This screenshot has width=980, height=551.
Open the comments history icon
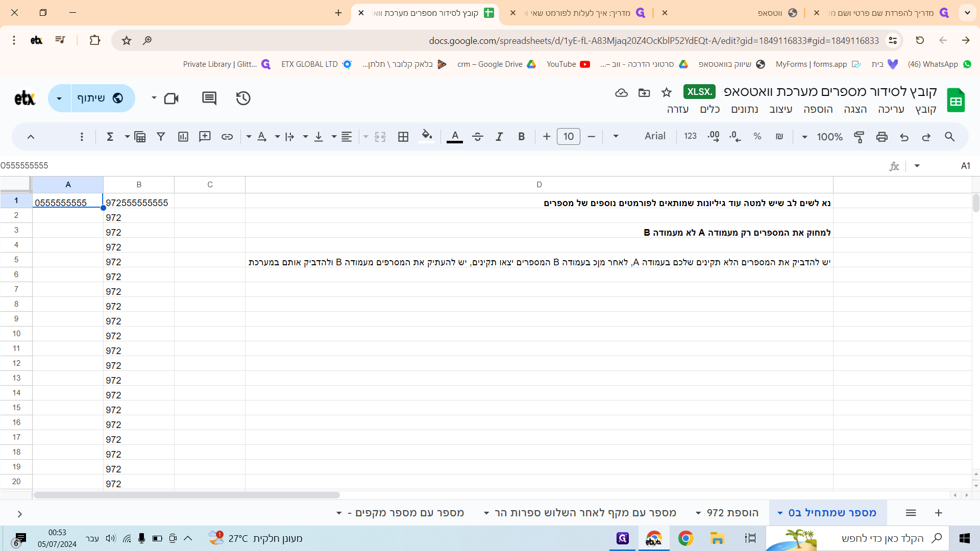pos(209,98)
